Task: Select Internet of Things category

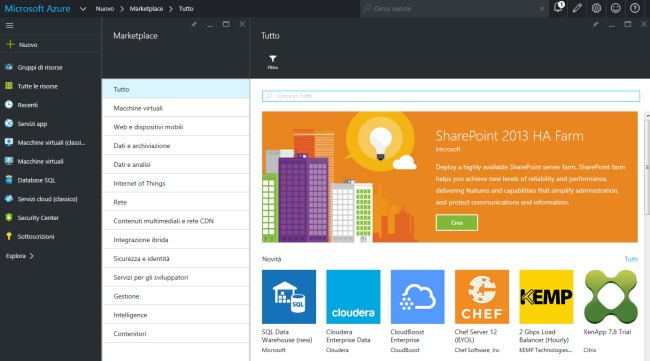Action: 176,183
